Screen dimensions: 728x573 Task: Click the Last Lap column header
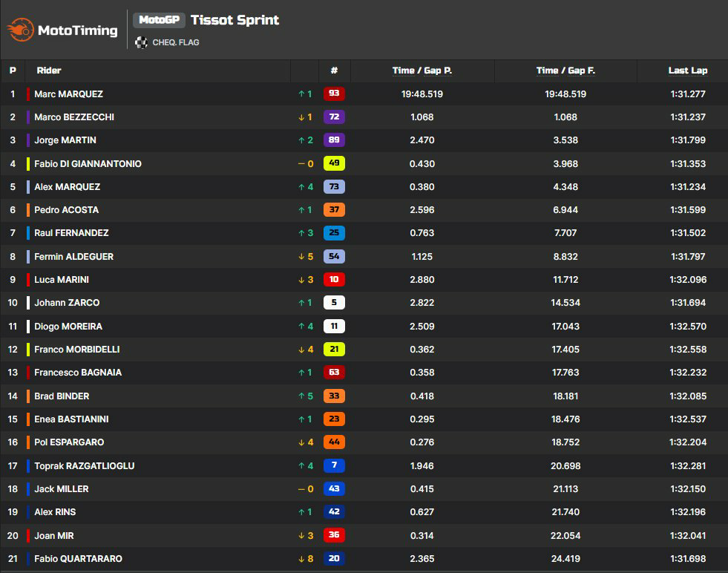point(688,71)
